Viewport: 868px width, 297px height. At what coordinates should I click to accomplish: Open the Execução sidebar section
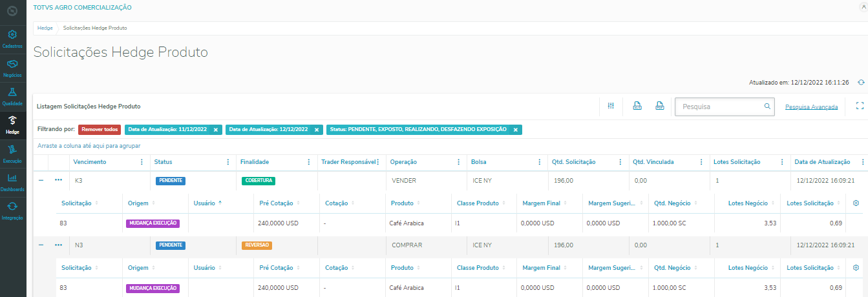[x=13, y=153]
